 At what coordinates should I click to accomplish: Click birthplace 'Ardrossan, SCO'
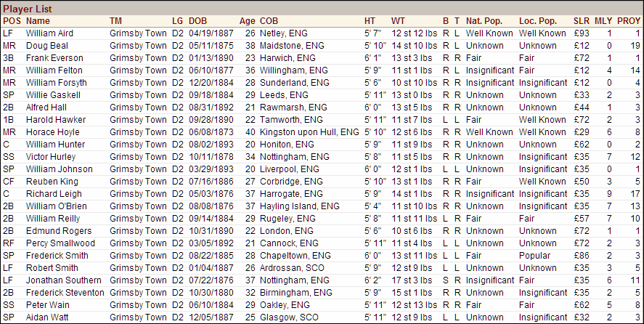292,267
